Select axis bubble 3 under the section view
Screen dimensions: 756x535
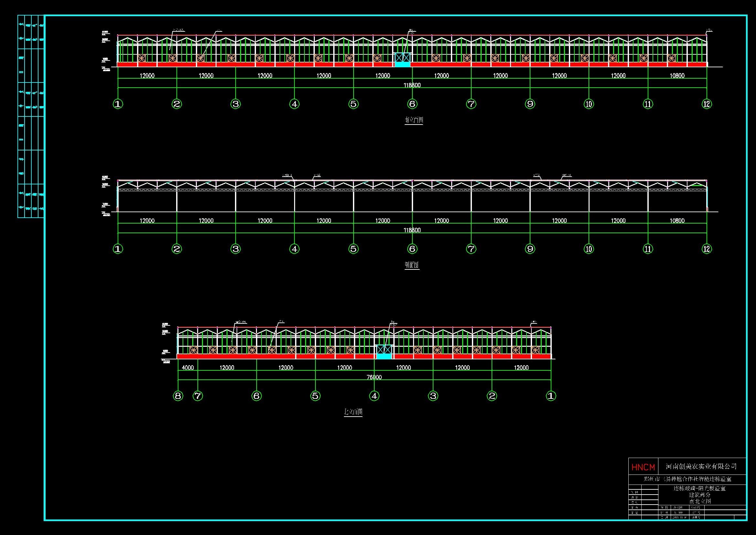point(236,249)
